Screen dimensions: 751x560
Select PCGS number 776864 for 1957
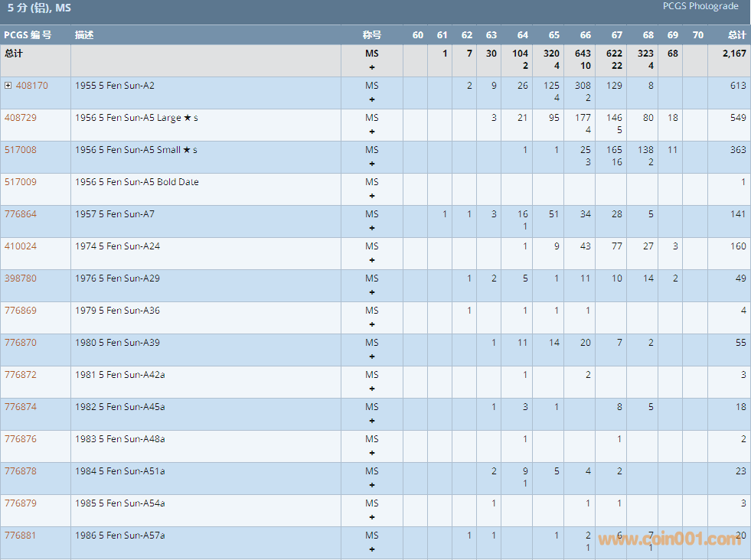(20, 214)
